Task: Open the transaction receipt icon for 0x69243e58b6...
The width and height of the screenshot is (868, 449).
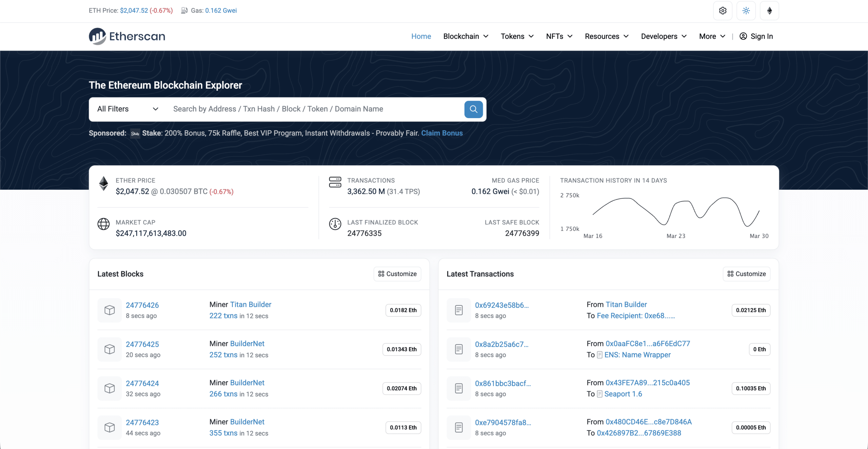Action: click(x=458, y=310)
